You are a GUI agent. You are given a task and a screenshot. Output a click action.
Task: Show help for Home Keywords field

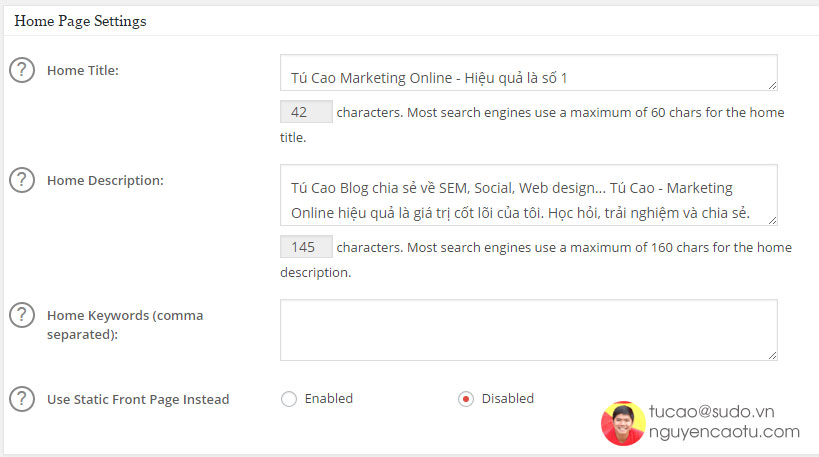(x=21, y=316)
